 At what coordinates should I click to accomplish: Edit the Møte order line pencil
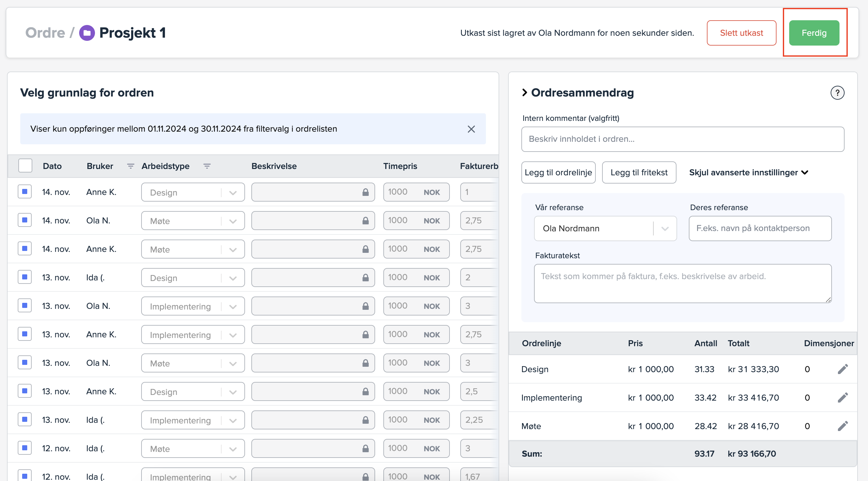point(842,426)
